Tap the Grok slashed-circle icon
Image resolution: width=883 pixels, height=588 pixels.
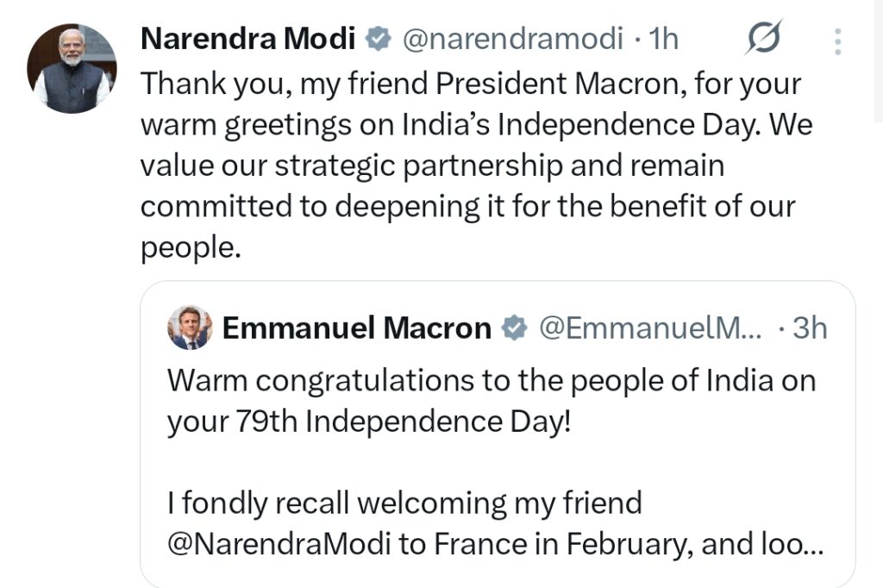(x=764, y=40)
